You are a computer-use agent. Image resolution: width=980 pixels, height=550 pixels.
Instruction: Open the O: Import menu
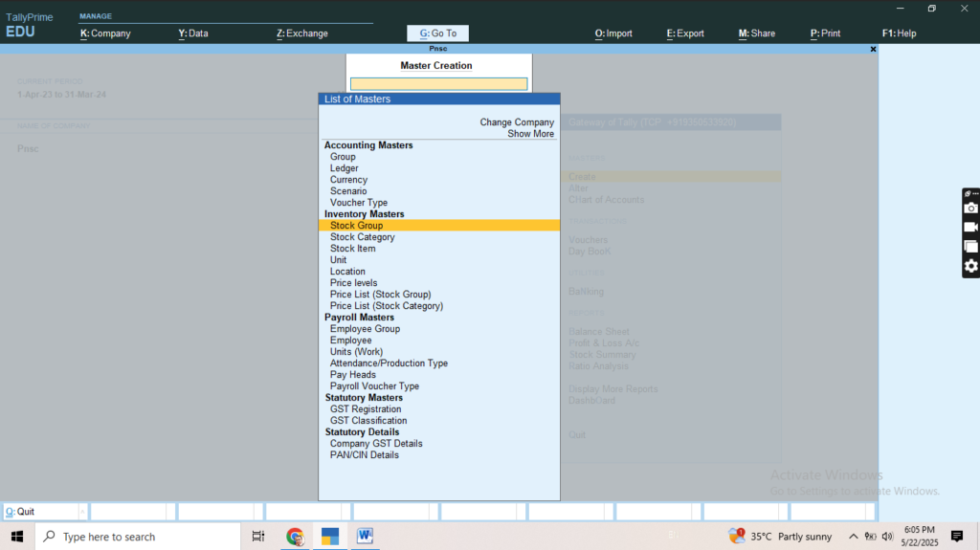613,33
